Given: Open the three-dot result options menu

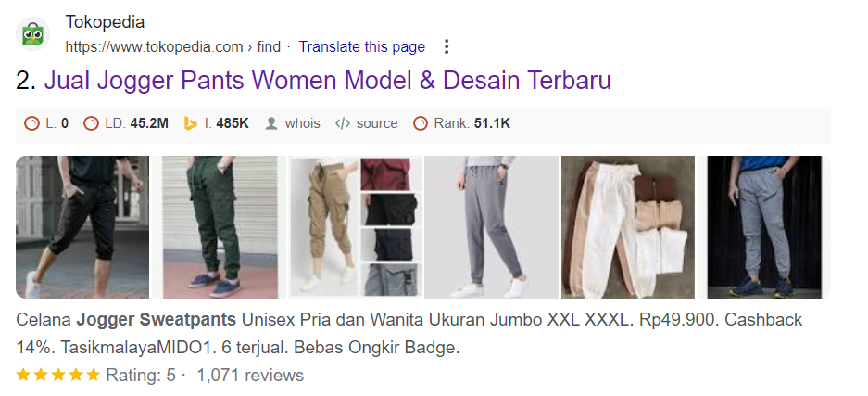Looking at the screenshot, I should [447, 46].
